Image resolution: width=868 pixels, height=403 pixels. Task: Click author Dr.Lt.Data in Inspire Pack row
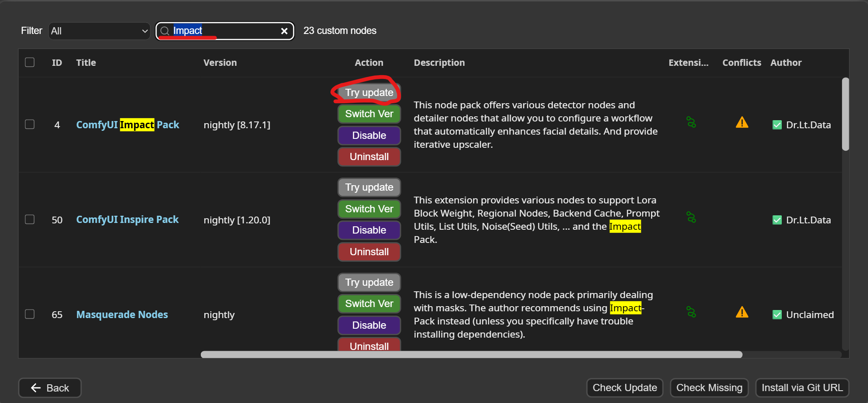pos(809,220)
